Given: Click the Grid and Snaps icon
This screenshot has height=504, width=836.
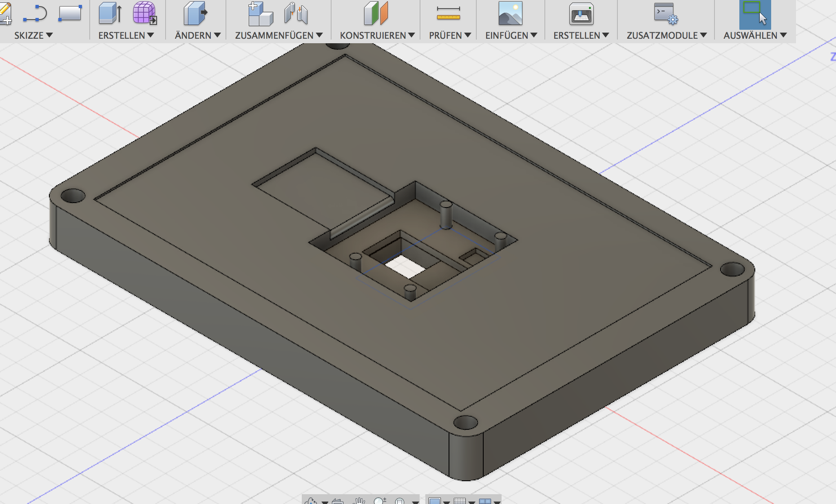Looking at the screenshot, I should 460,501.
